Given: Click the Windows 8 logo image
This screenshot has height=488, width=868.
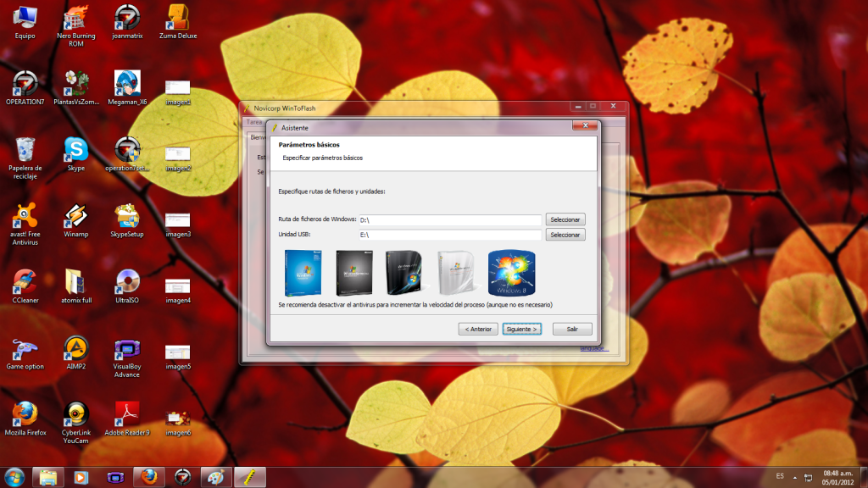Looking at the screenshot, I should coord(511,273).
